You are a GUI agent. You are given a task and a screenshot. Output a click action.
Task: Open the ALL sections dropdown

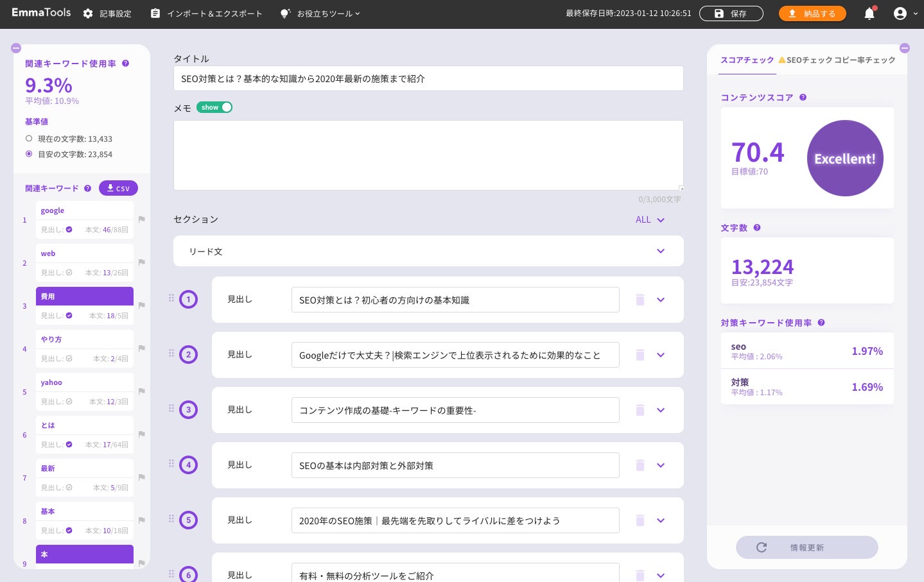point(650,219)
